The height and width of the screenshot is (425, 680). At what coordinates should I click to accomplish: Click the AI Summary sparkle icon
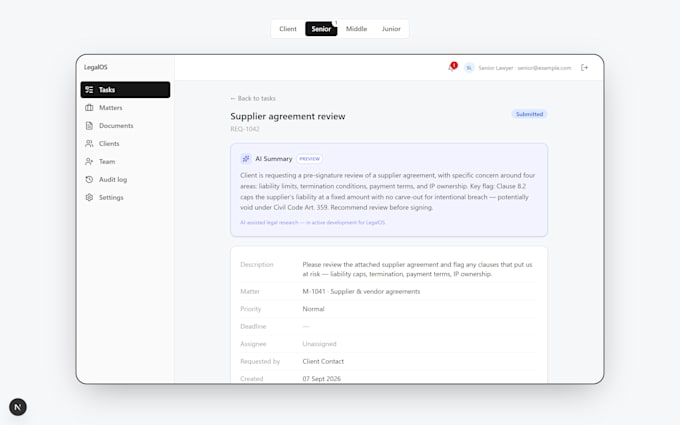coord(245,159)
